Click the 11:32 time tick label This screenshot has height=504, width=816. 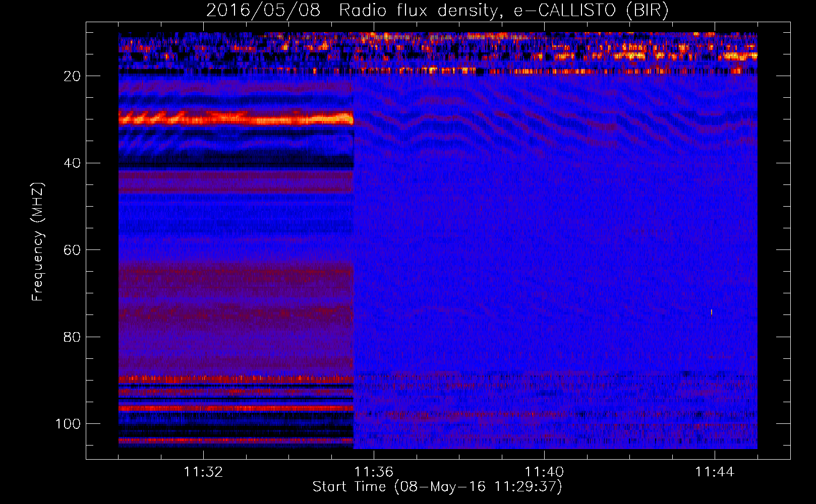[203, 472]
